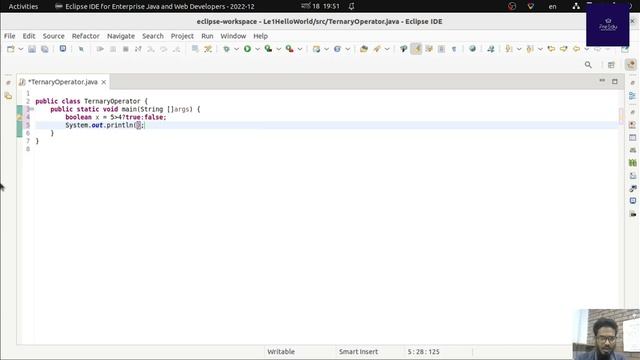Screen dimensions: 640x360
Task: Open the Project menu
Action: (182, 36)
